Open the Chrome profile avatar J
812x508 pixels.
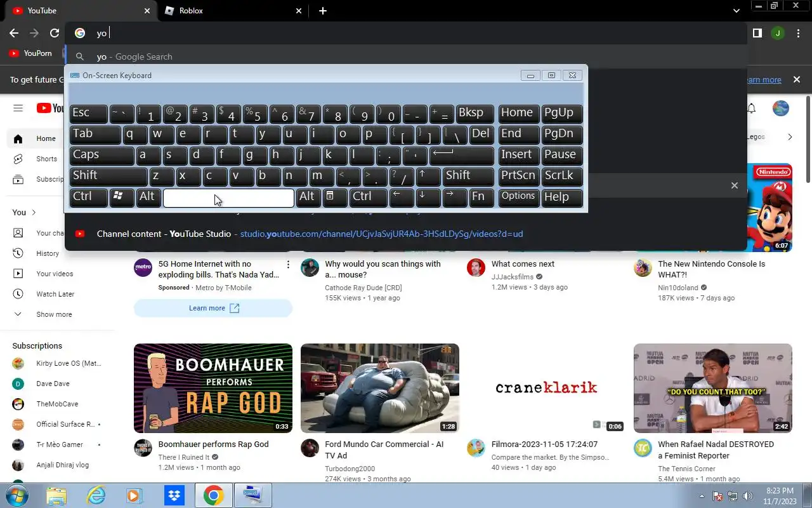pos(778,33)
